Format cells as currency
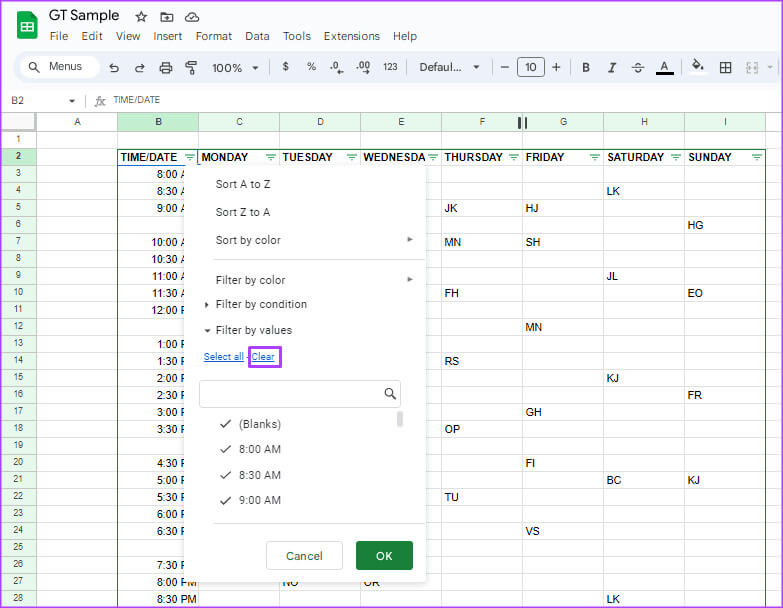The height and width of the screenshot is (608, 783). [286, 67]
